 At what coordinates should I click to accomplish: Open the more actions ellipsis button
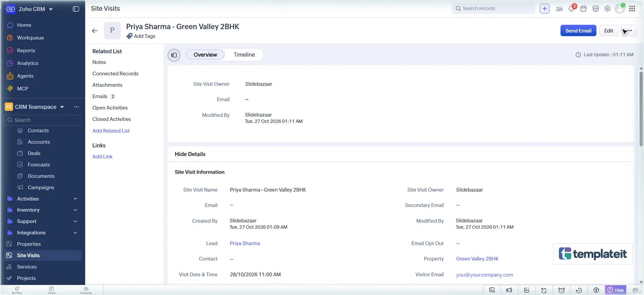pos(629,31)
